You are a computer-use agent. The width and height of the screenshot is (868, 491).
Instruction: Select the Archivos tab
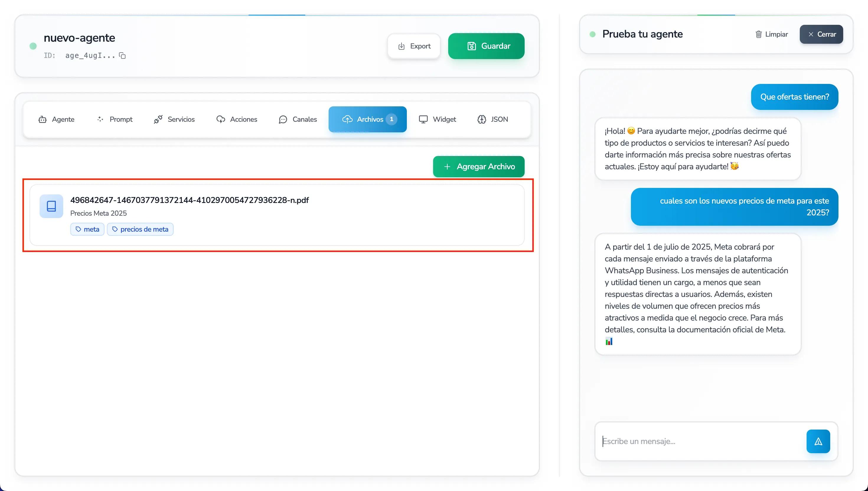tap(367, 119)
